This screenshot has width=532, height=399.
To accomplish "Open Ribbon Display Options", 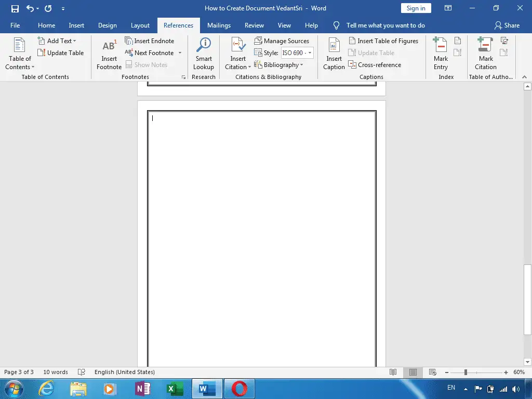I will coord(448,8).
